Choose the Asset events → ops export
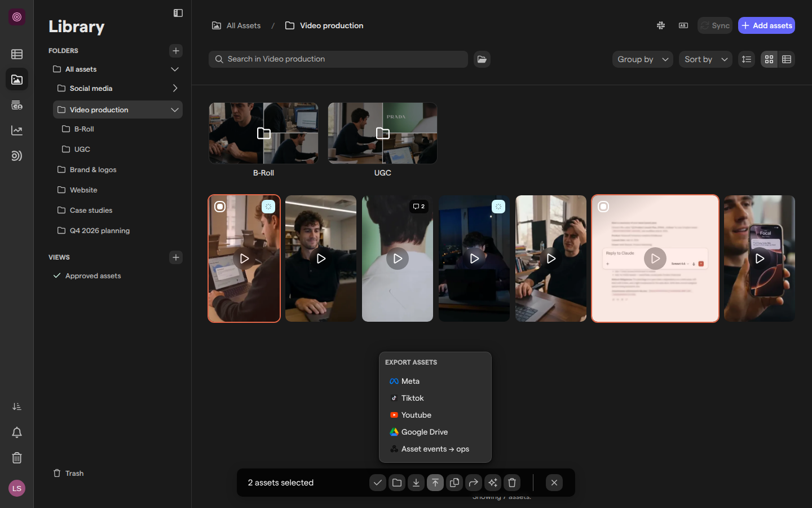 point(435,449)
